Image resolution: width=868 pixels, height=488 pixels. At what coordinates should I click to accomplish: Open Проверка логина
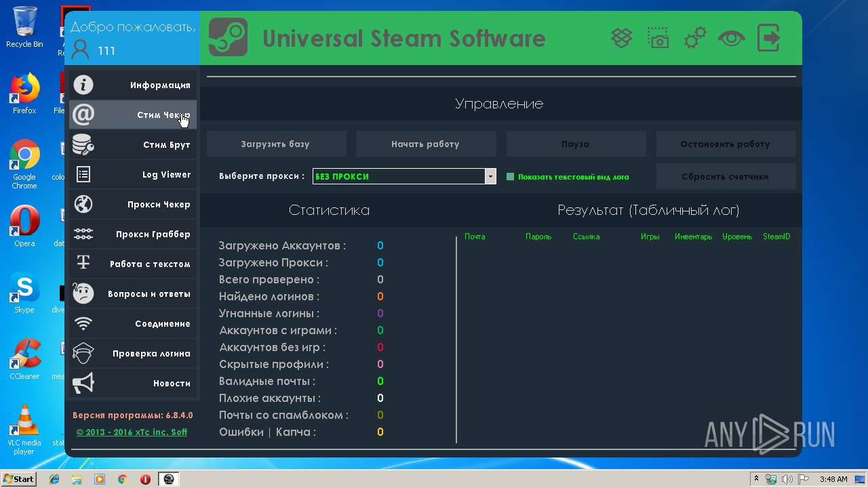[x=133, y=354]
